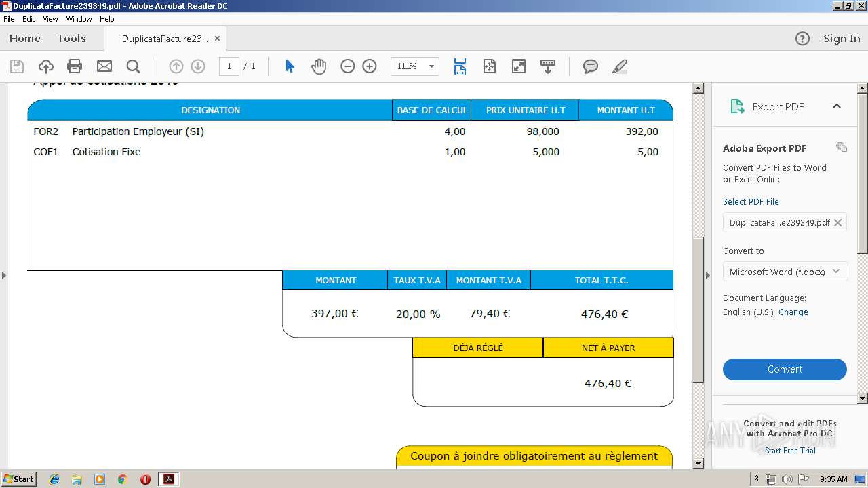
Task: Open the View menu
Action: (51, 19)
